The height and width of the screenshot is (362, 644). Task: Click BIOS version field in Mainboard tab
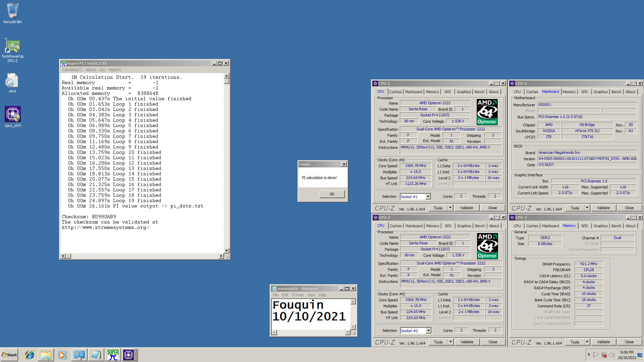(587, 159)
